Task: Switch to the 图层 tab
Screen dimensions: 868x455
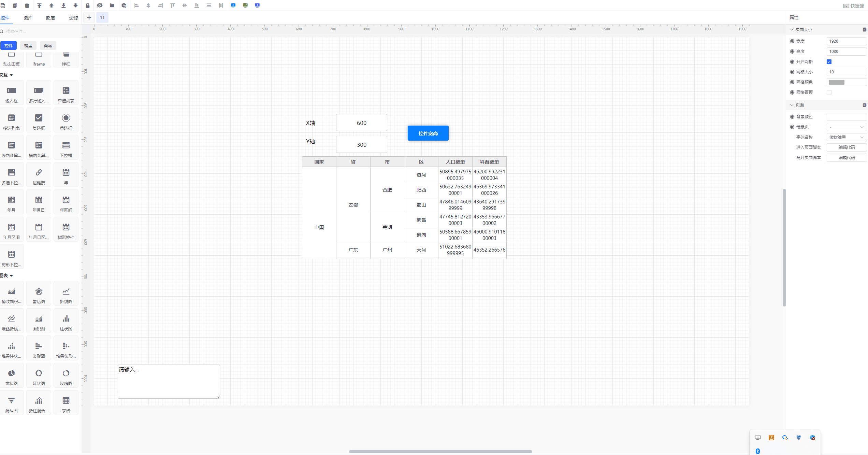Action: coord(50,18)
